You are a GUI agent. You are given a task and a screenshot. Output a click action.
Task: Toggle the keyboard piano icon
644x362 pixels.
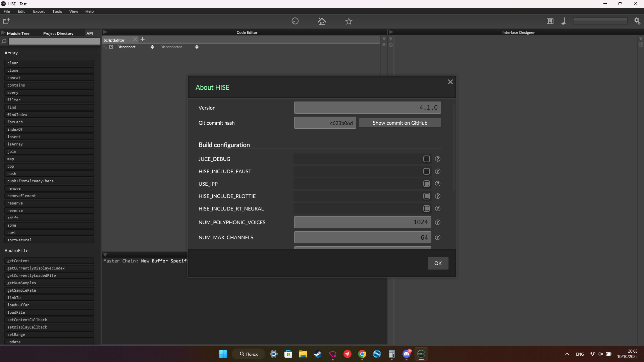point(550,21)
